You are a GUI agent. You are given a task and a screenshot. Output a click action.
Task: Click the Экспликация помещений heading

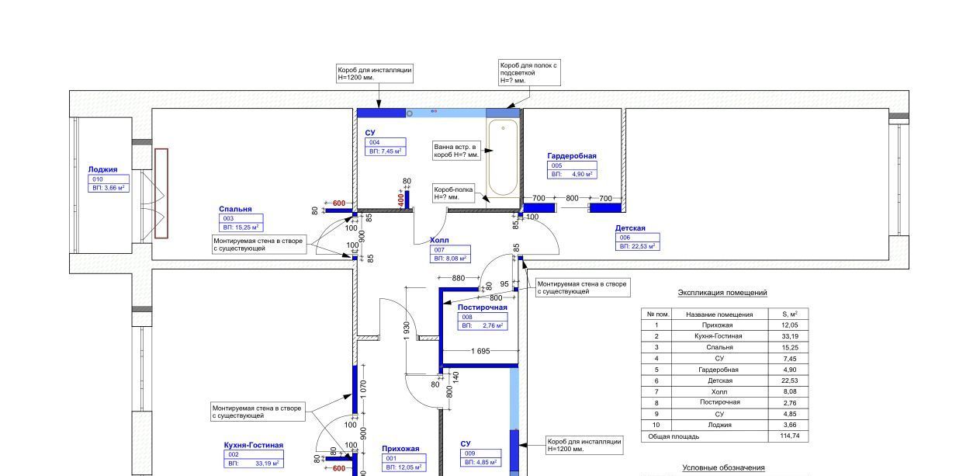(x=722, y=293)
